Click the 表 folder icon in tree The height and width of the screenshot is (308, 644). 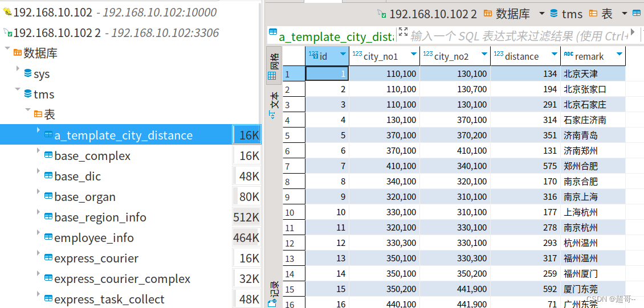click(38, 114)
